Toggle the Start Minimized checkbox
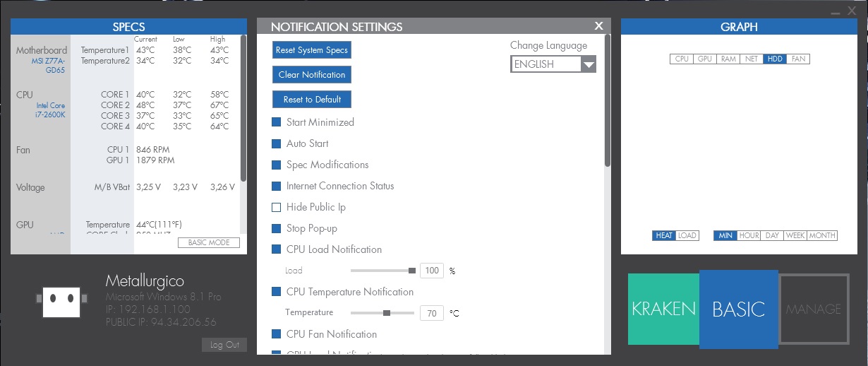The height and width of the screenshot is (366, 868). coord(277,122)
